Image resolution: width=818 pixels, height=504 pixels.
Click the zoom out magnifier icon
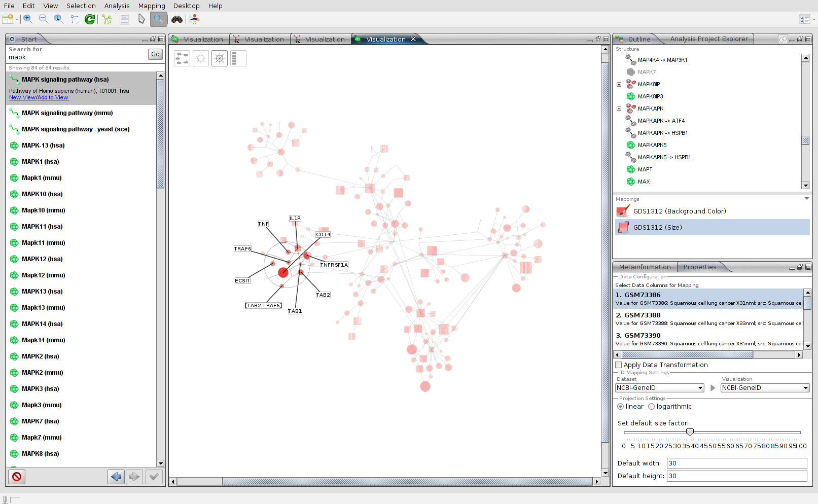click(x=43, y=19)
